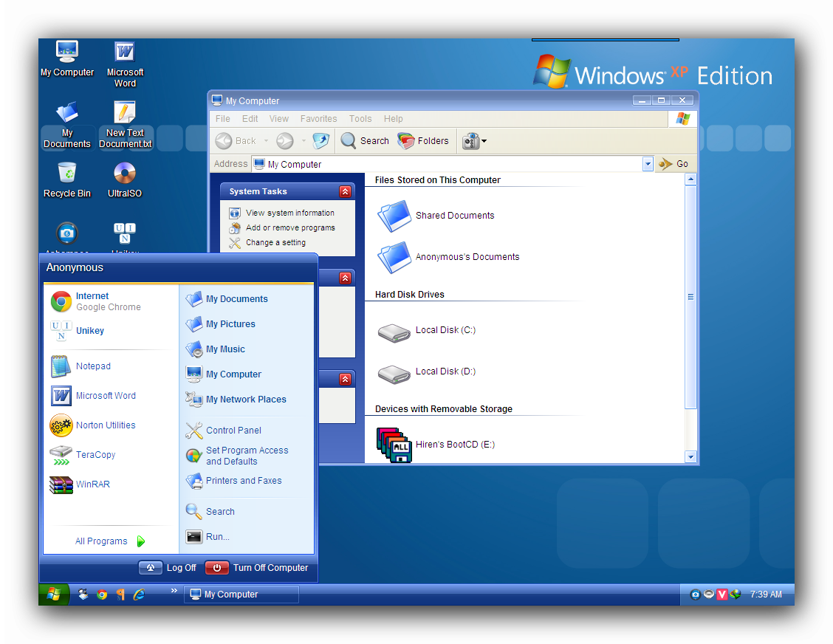Select Shared Documents folder
The width and height of the screenshot is (833, 644).
pos(436,216)
